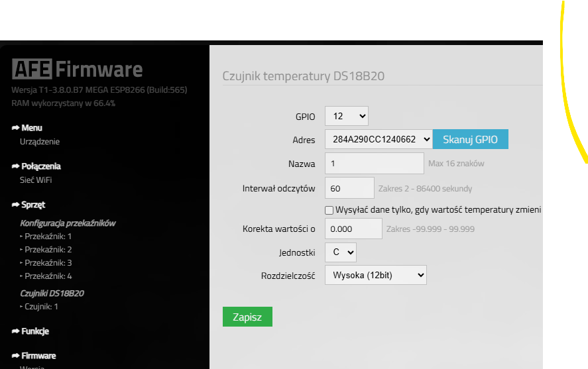This screenshot has width=588, height=369.
Task: Open Sieć WiFi settings
Action: [36, 180]
